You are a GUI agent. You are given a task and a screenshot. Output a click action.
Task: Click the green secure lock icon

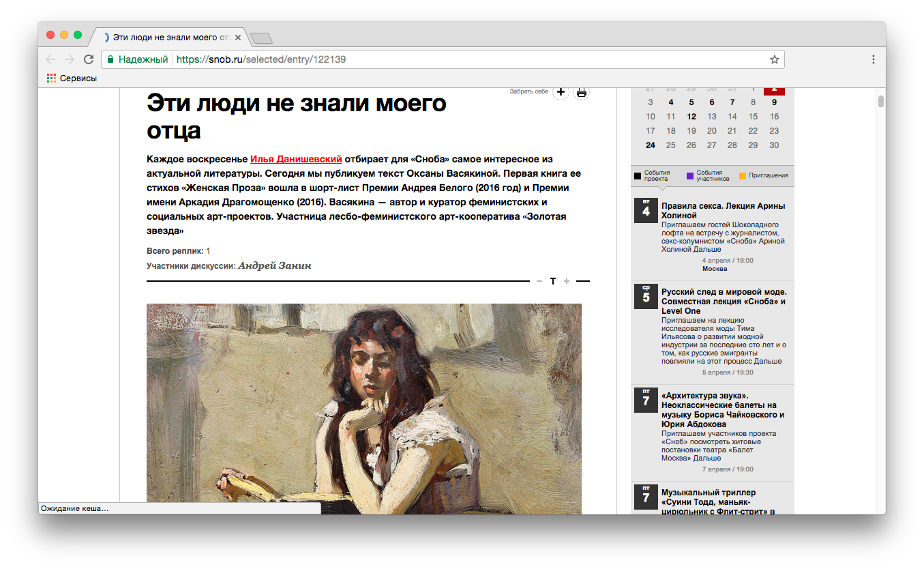110,59
